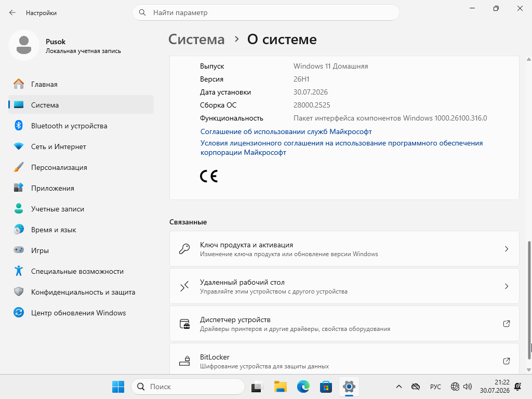
Task: Click Система breadcrumb link
Action: [196, 39]
